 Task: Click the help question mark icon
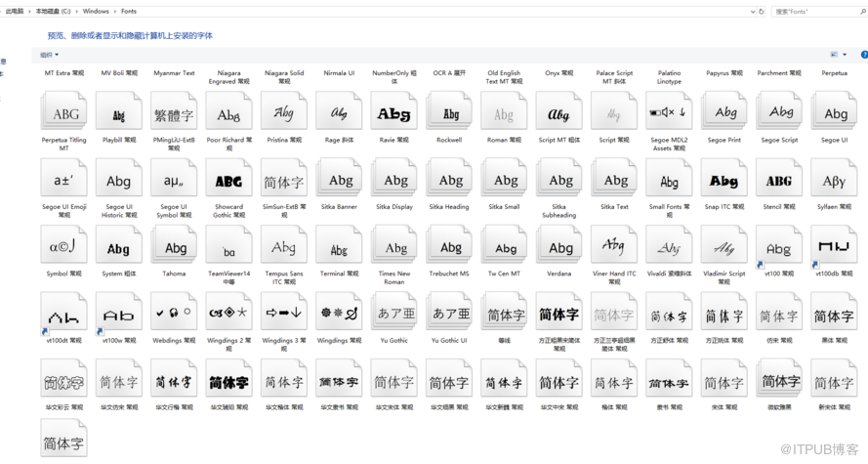pyautogui.click(x=864, y=55)
